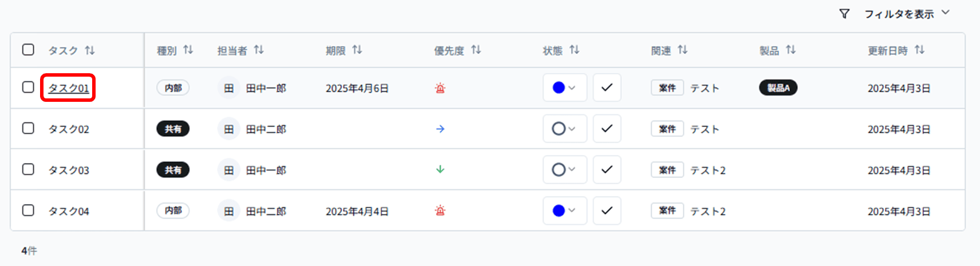Click the filter funnel icon

tap(844, 14)
